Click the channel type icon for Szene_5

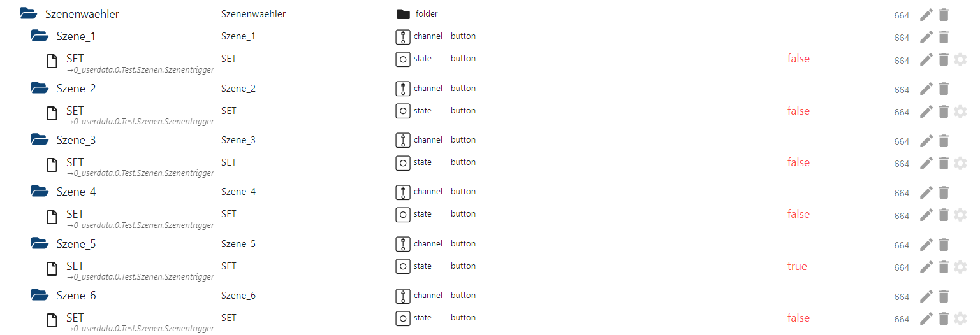pyautogui.click(x=403, y=245)
